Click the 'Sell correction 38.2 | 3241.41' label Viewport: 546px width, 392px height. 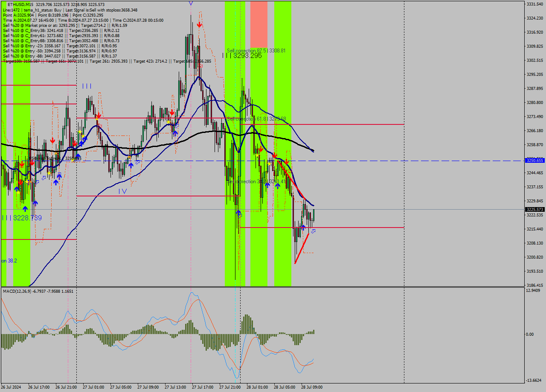256,182
